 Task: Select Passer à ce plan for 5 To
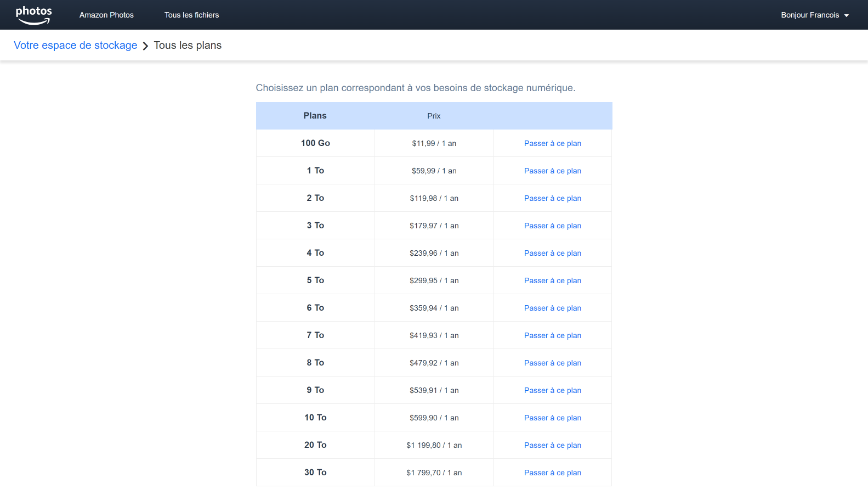click(x=552, y=280)
